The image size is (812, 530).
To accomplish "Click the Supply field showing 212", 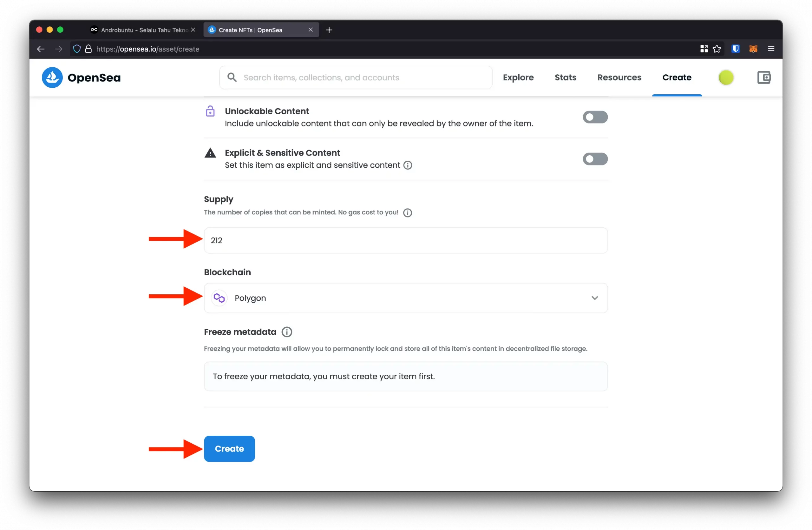I will click(405, 240).
